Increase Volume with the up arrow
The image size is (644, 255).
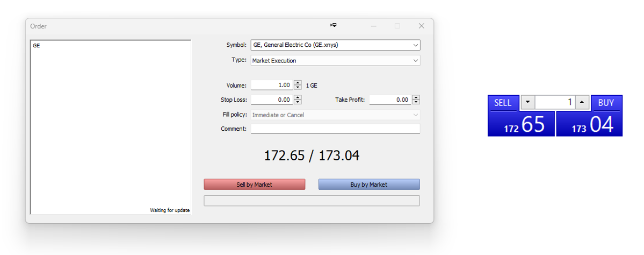298,83
